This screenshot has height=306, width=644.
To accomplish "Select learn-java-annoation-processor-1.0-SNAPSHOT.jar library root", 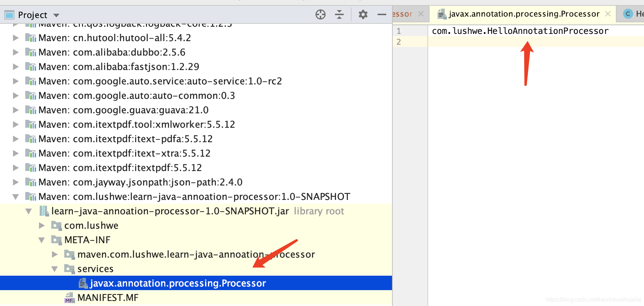I will click(196, 211).
